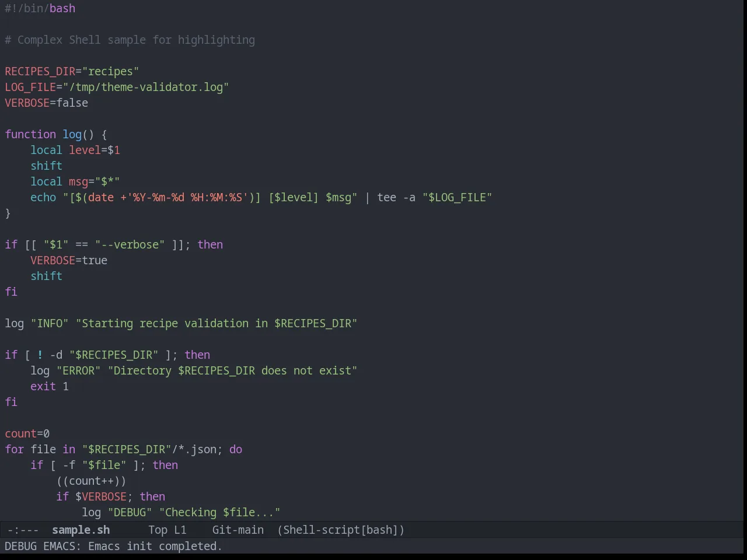Click the "Checking $file..." string
747x560 pixels.
(219, 512)
